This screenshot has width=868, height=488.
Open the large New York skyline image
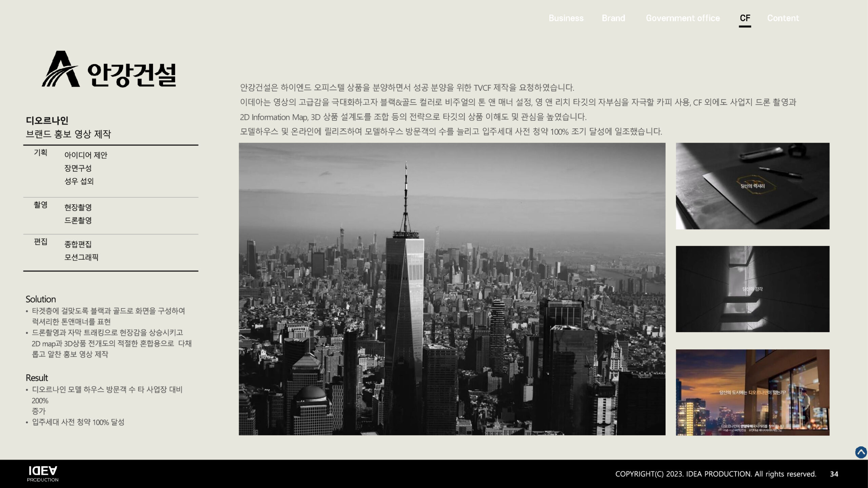point(452,289)
